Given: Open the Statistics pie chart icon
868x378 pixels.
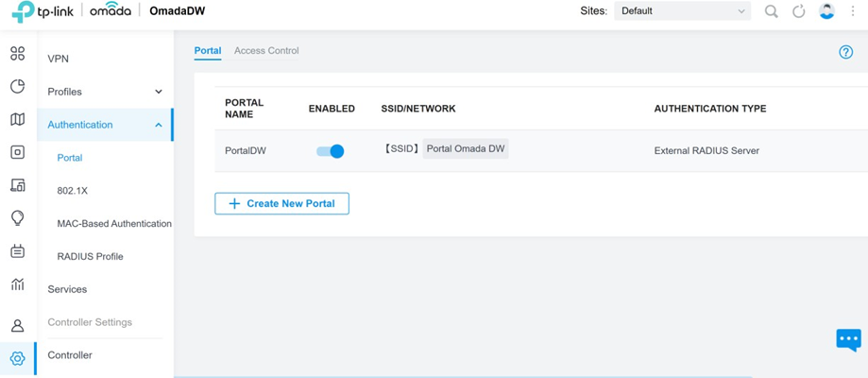Looking at the screenshot, I should coord(18,86).
